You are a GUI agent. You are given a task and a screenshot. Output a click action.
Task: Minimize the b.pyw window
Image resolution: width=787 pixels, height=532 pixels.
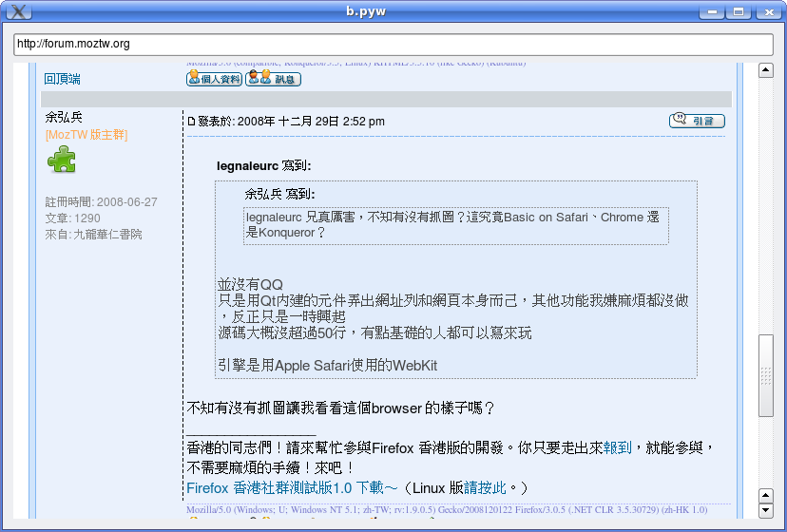(712, 11)
